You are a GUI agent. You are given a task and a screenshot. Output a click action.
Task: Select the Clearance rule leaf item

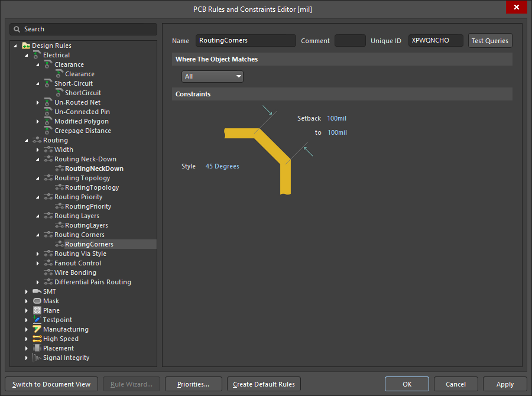click(x=80, y=74)
